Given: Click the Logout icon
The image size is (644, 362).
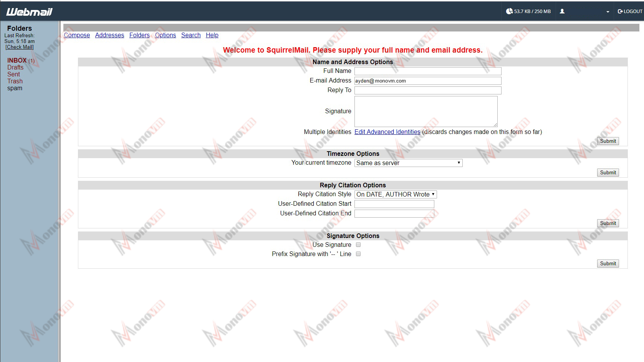Looking at the screenshot, I should pyautogui.click(x=620, y=11).
